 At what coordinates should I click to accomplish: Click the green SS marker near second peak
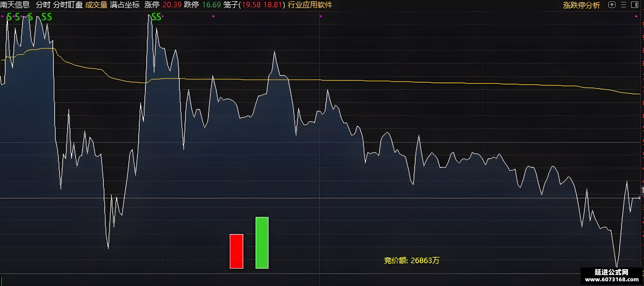click(156, 17)
